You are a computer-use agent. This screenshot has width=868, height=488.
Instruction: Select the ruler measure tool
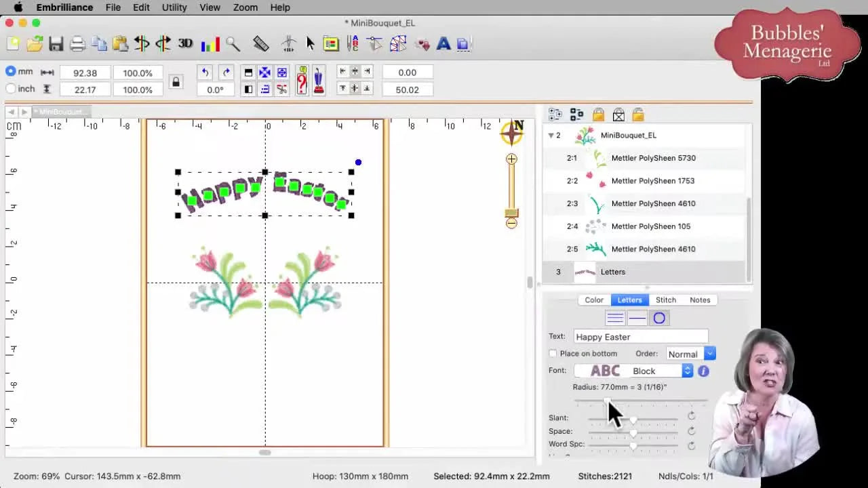(261, 44)
